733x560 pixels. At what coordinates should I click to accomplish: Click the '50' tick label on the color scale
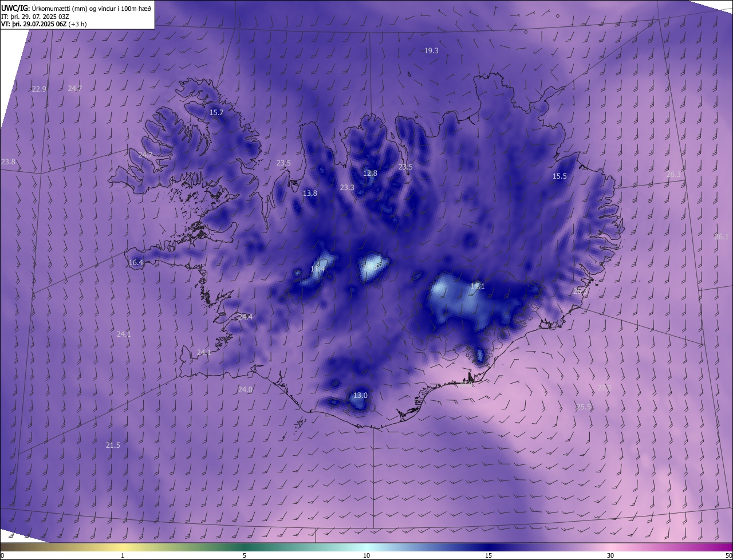point(728,555)
